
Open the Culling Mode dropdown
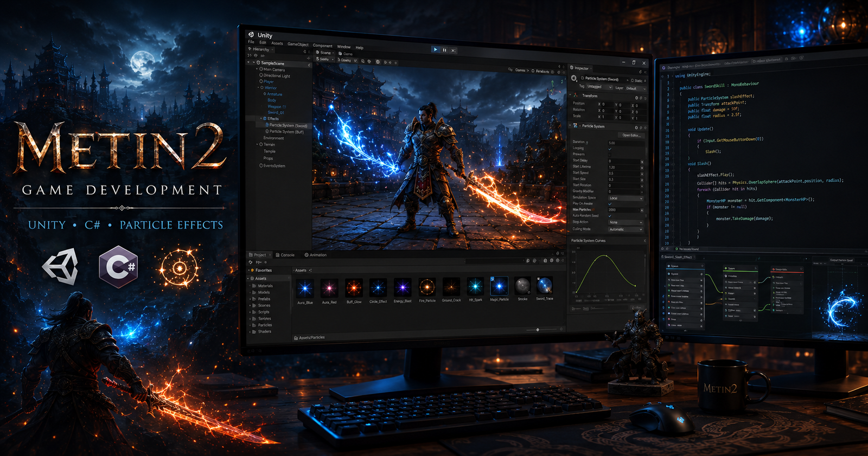[626, 229]
